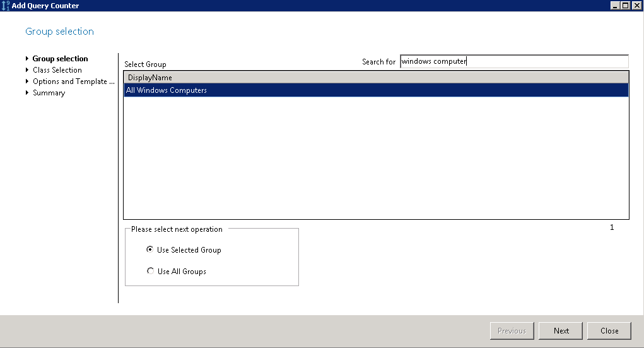
Task: Go to the Class Selection step
Action: tap(57, 70)
